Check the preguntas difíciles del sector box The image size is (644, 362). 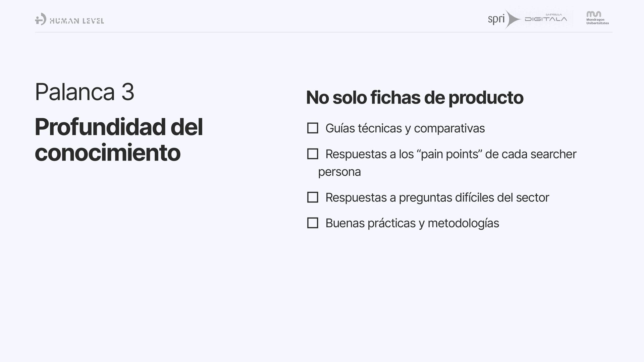pyautogui.click(x=313, y=197)
